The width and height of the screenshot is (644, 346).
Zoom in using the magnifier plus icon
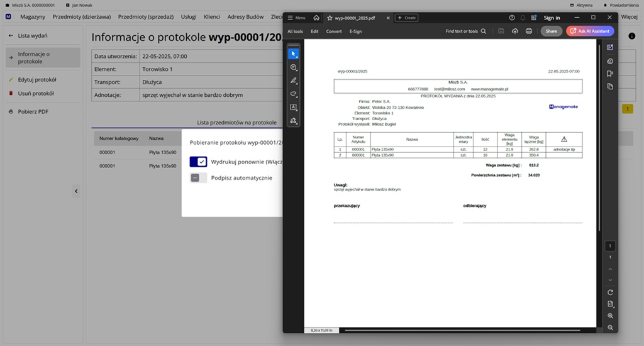(x=610, y=316)
